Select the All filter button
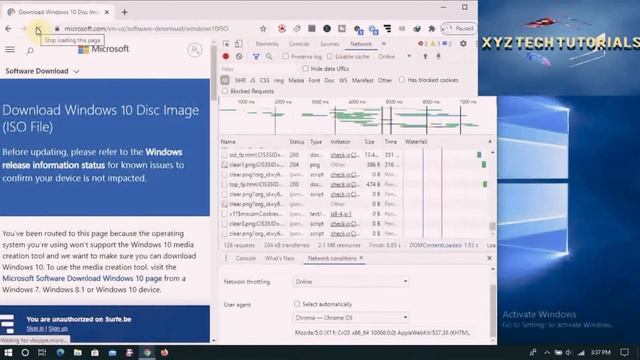Viewport: 640px width, 360px height. point(225,80)
